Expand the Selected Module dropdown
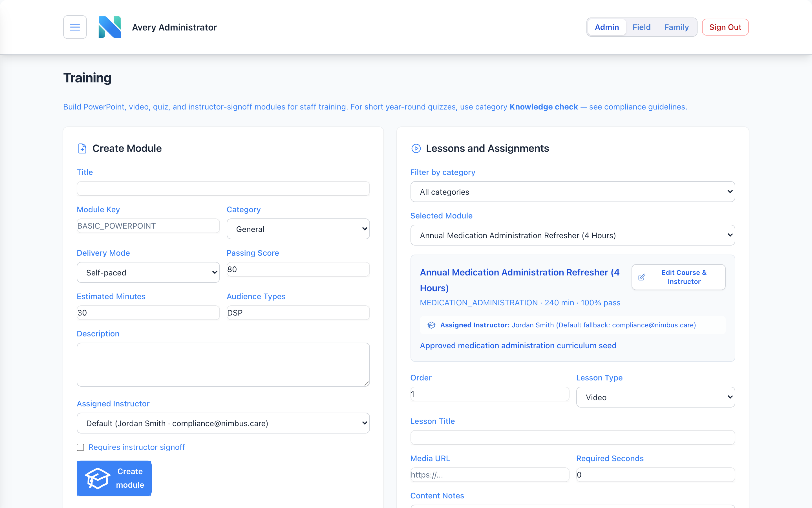The height and width of the screenshot is (508, 812). 572,235
